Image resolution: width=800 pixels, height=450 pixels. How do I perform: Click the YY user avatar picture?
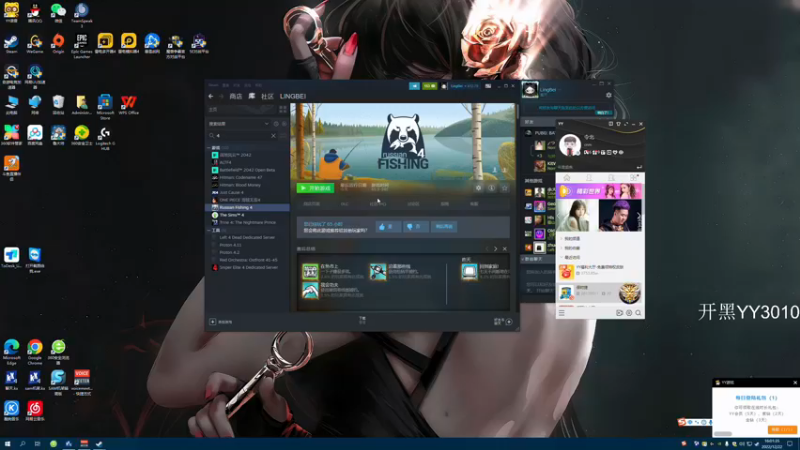coord(569,144)
